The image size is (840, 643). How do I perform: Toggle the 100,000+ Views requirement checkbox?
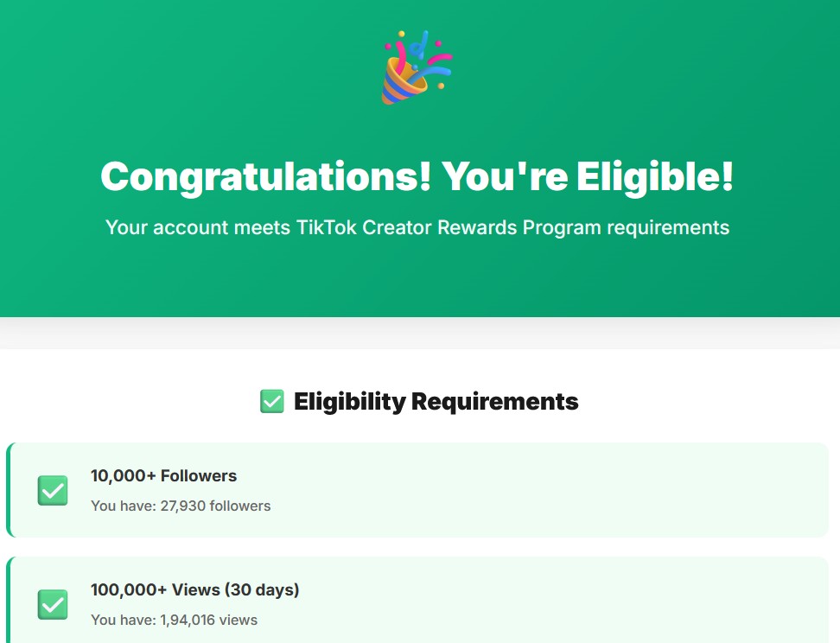point(52,605)
